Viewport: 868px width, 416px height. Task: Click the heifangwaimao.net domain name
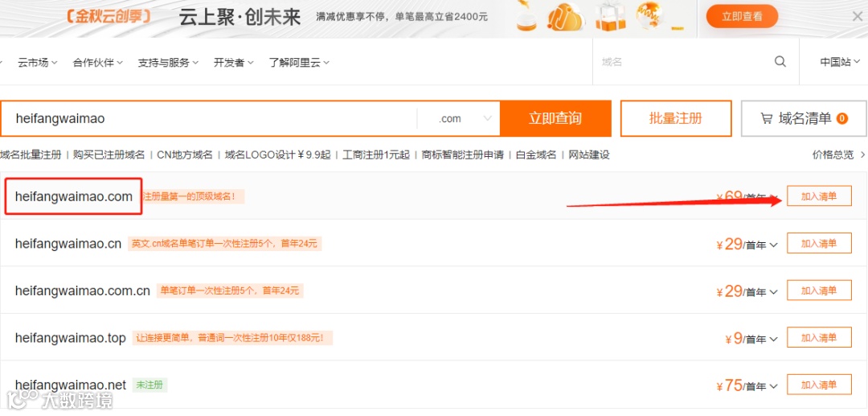click(x=70, y=385)
